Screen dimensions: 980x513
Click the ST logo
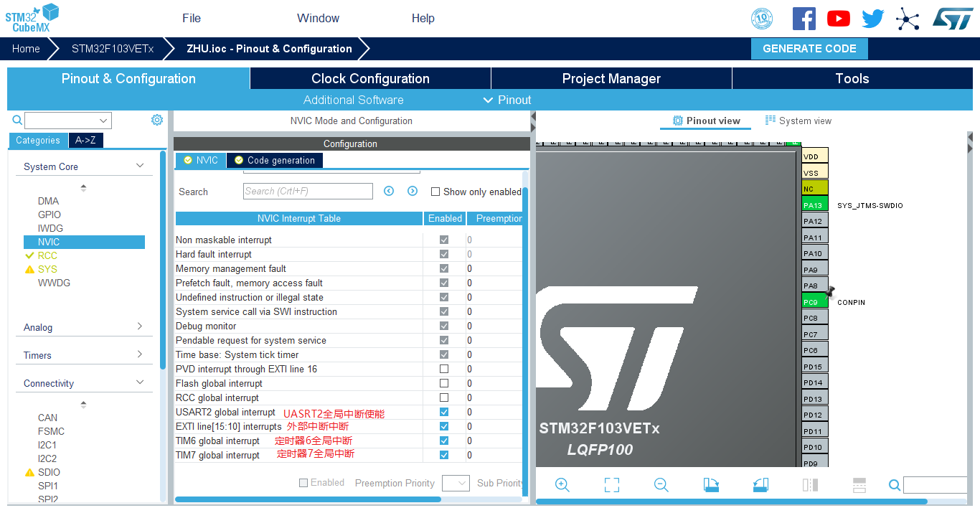(953, 19)
